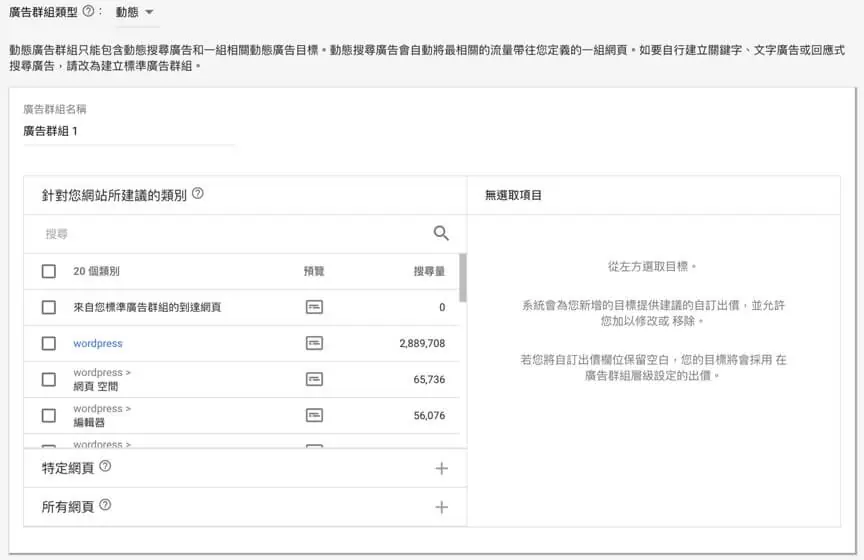Image resolution: width=864 pixels, height=560 pixels.
Task: Open help icon beside 特定網頁
Action: [105, 466]
